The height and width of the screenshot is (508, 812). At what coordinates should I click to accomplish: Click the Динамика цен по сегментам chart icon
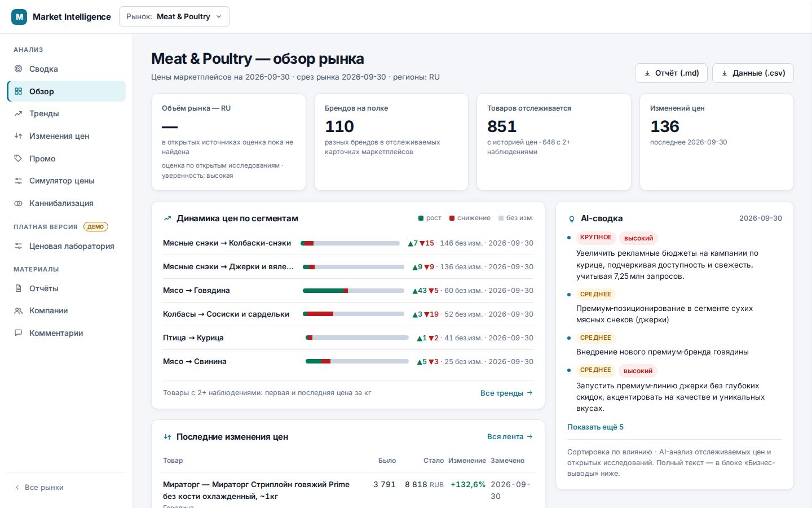point(167,218)
